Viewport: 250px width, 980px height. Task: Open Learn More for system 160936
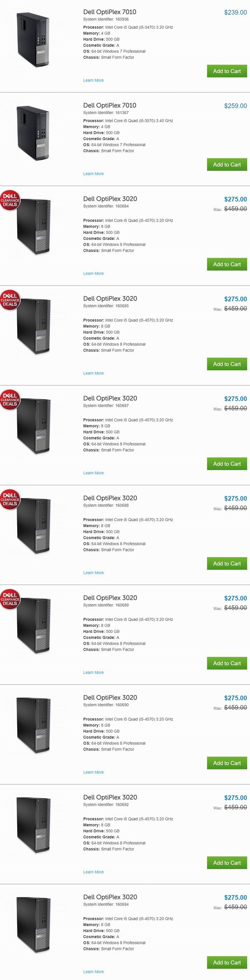click(94, 80)
